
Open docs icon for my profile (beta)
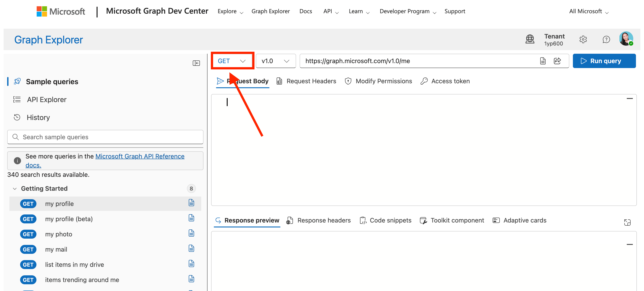pos(191,218)
